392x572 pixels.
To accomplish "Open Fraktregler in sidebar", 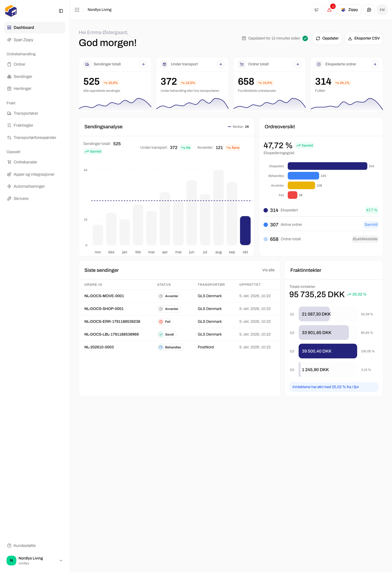I will tap(35, 125).
